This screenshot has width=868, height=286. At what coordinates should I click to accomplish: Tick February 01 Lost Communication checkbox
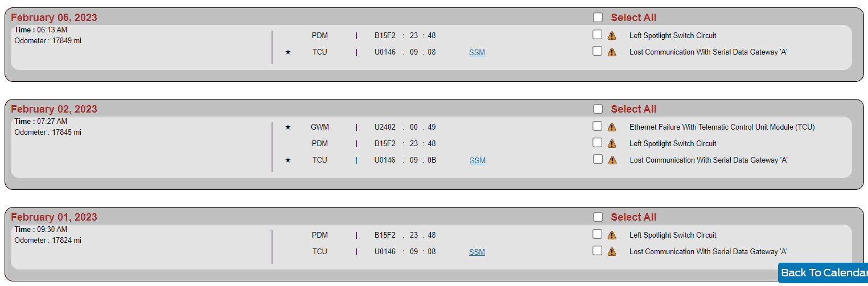point(597,250)
